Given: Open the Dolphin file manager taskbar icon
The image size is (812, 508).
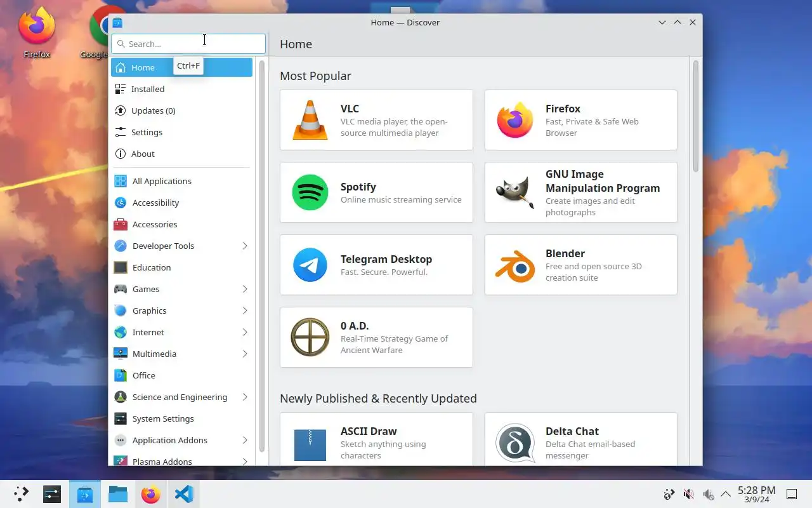Looking at the screenshot, I should coord(118,494).
